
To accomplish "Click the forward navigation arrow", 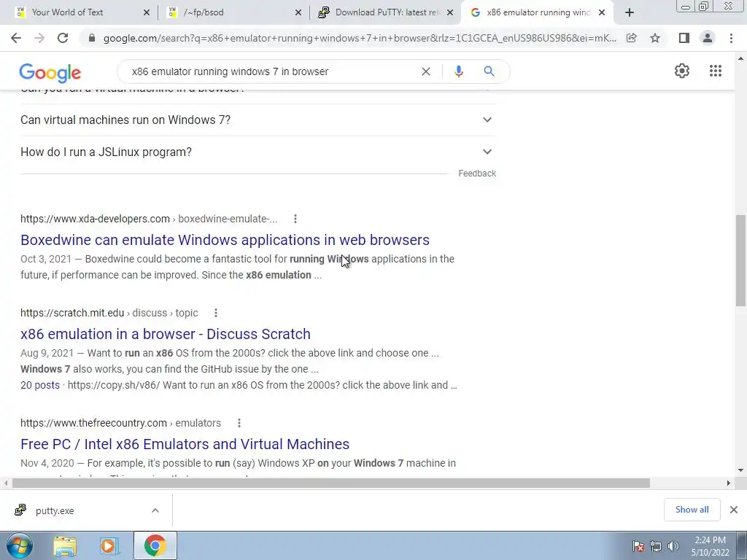I will click(39, 38).
